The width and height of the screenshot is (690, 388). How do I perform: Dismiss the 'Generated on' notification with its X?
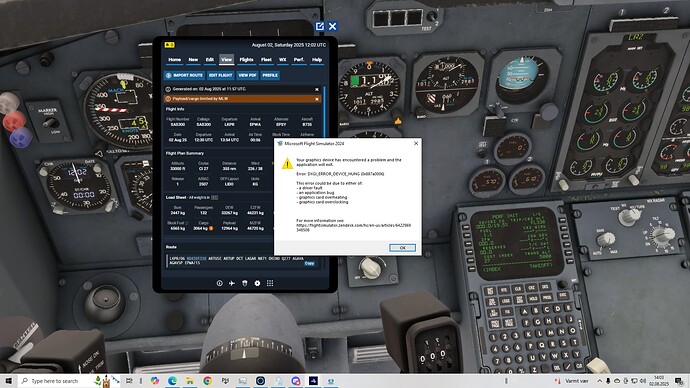(x=317, y=89)
